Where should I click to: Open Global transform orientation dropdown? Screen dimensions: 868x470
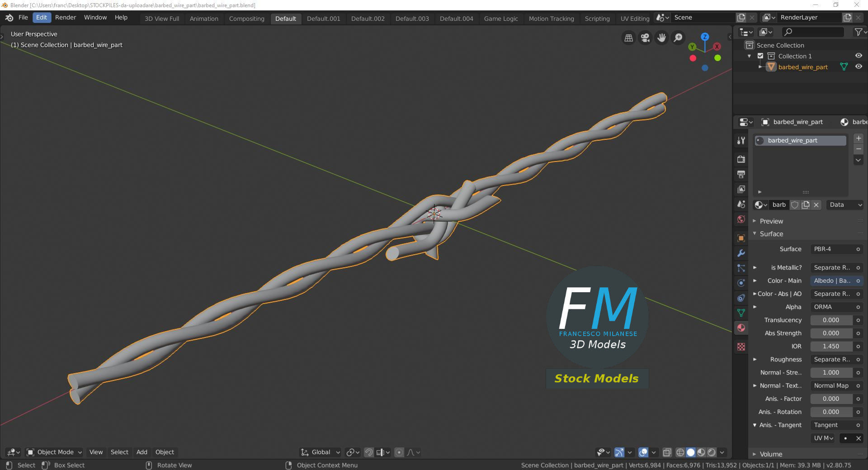(320, 452)
